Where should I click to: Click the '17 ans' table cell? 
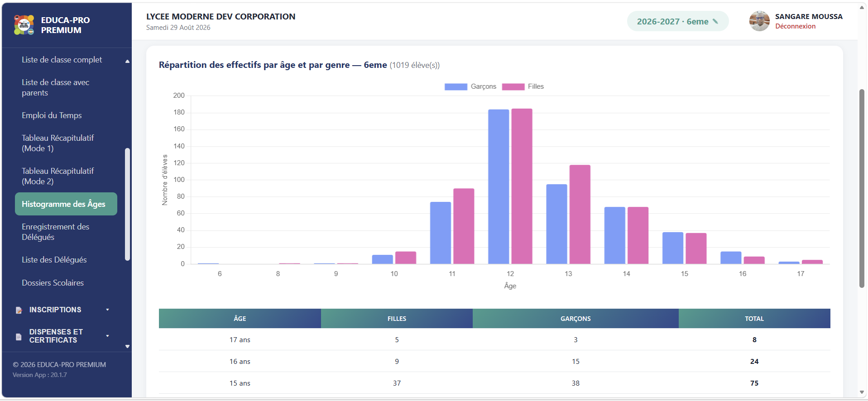[240, 340]
